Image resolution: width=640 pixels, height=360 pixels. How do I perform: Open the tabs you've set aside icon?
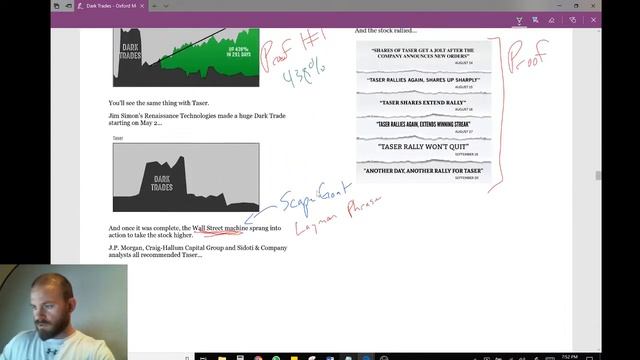(56, 6)
